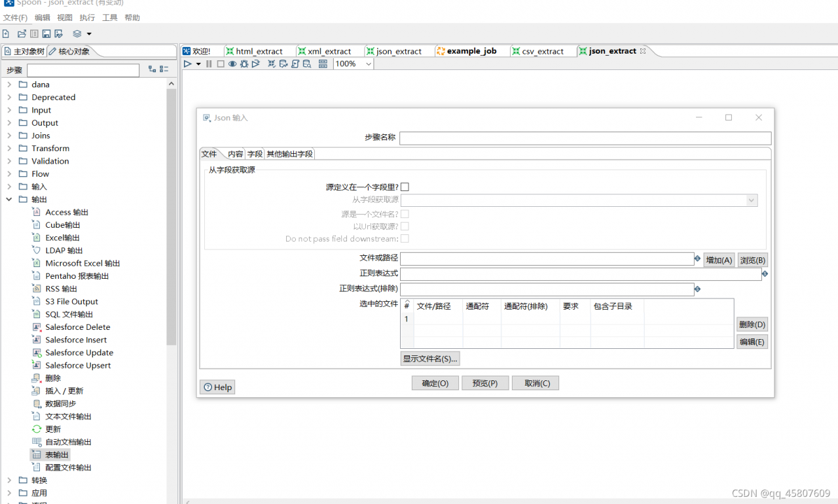The height and width of the screenshot is (504, 838).
Task: Expand the 转换 folder
Action: (x=9, y=480)
